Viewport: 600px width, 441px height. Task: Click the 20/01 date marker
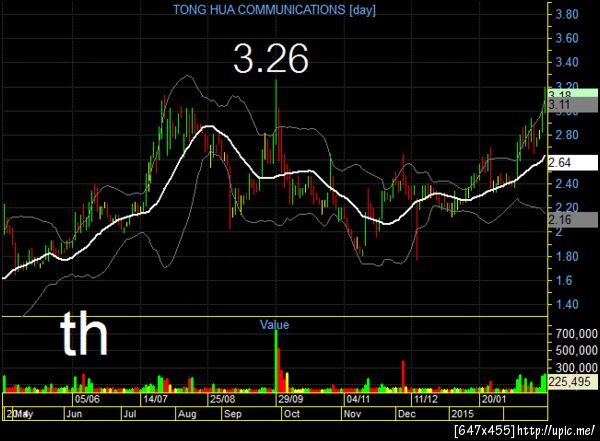coord(494,399)
